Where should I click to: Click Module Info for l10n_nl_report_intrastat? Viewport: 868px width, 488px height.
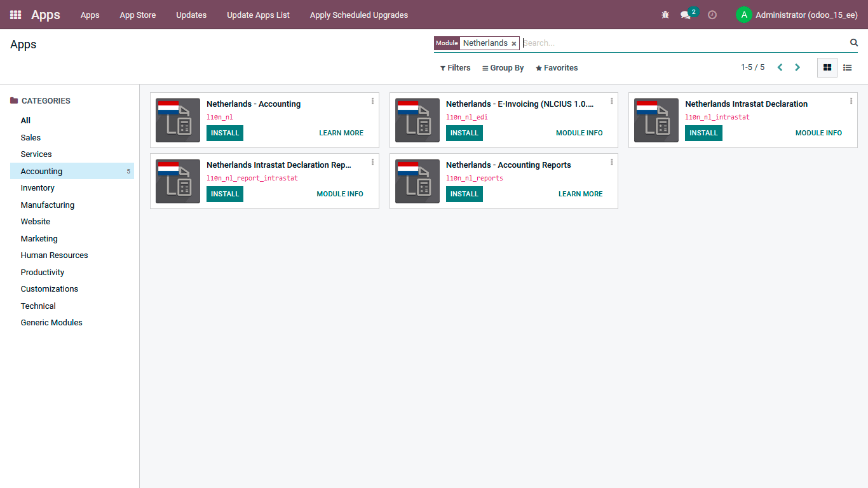click(340, 194)
